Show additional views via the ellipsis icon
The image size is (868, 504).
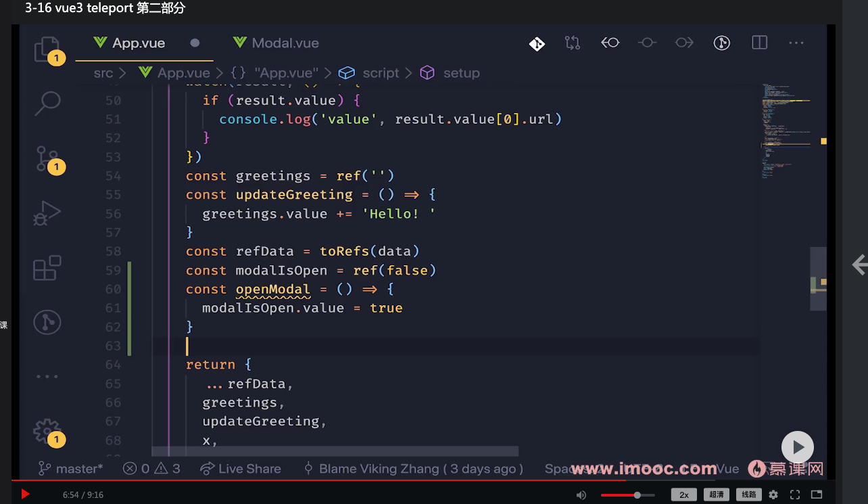click(x=47, y=377)
